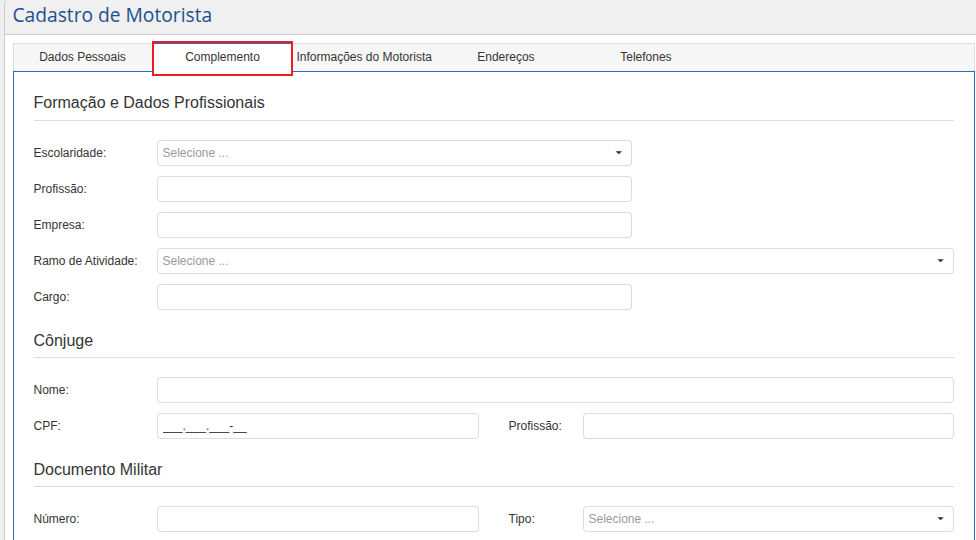This screenshot has height=540, width=976.
Task: Expand the Escolaridade dropdown arrow
Action: pos(618,153)
